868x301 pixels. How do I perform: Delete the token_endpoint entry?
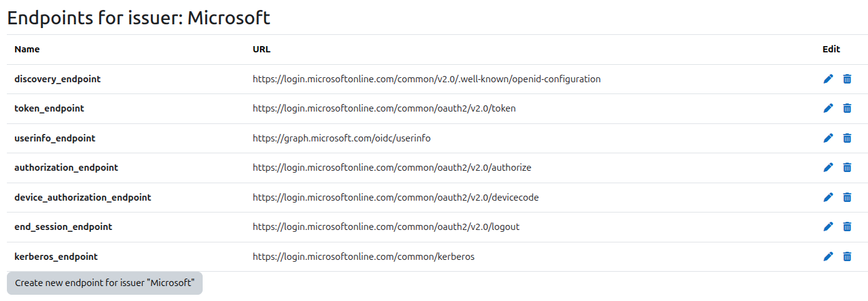847,108
